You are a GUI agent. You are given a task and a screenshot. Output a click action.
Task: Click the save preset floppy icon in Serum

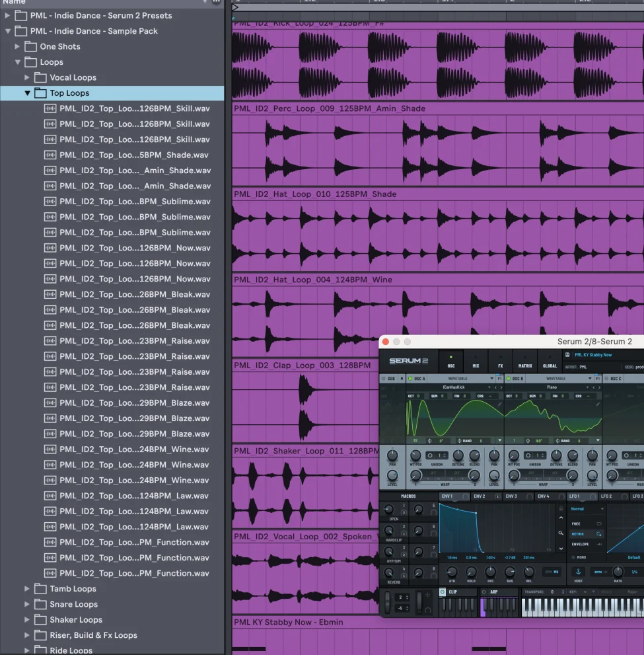567,355
